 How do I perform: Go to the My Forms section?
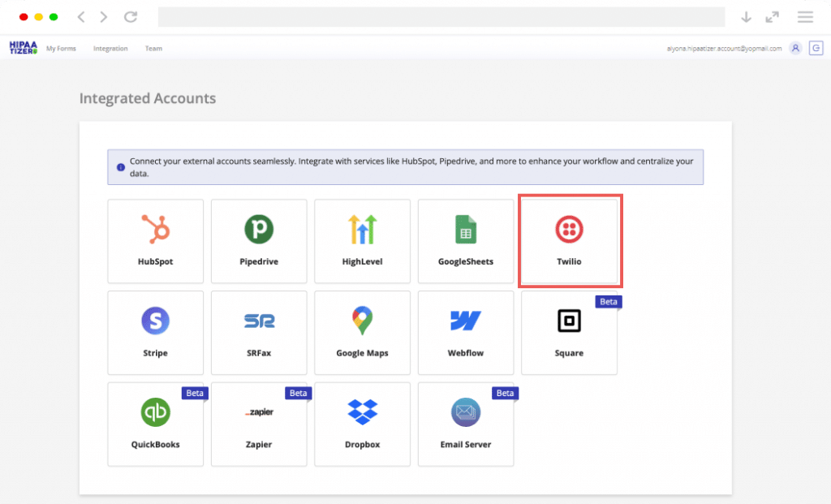tap(61, 49)
